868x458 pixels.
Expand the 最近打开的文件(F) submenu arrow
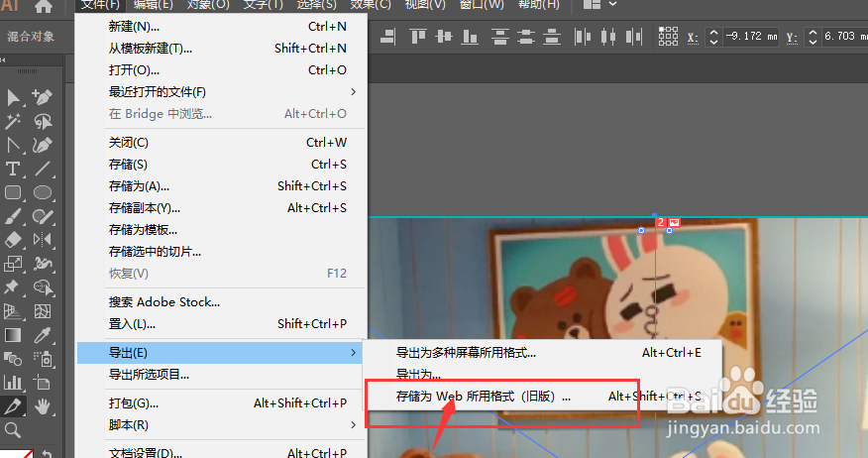click(353, 92)
